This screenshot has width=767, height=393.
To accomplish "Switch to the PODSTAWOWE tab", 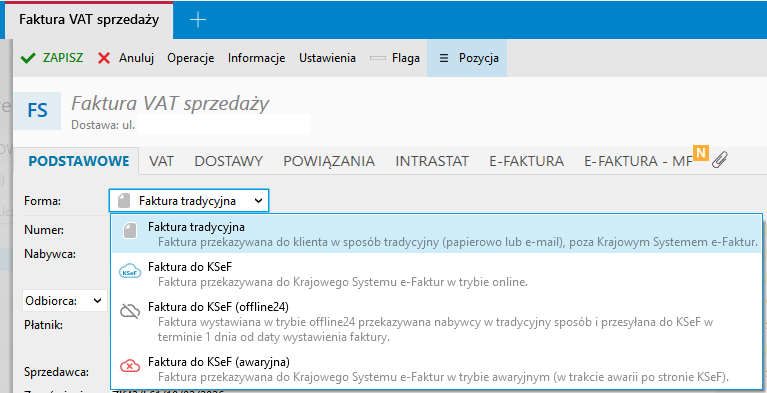I will [79, 161].
